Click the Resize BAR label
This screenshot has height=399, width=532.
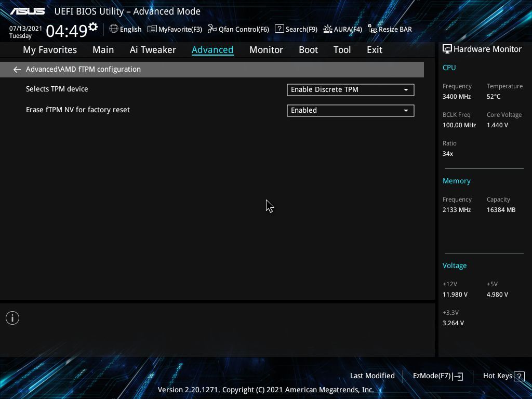coord(395,30)
